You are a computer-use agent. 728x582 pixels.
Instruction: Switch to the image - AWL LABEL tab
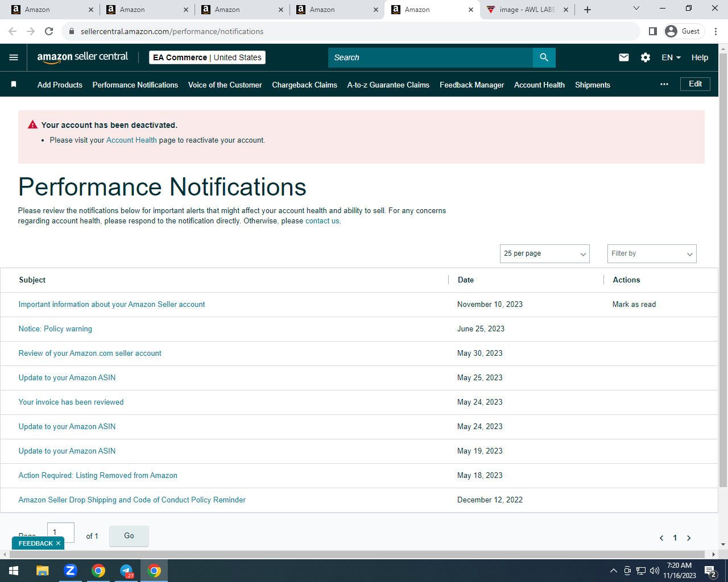(x=527, y=10)
